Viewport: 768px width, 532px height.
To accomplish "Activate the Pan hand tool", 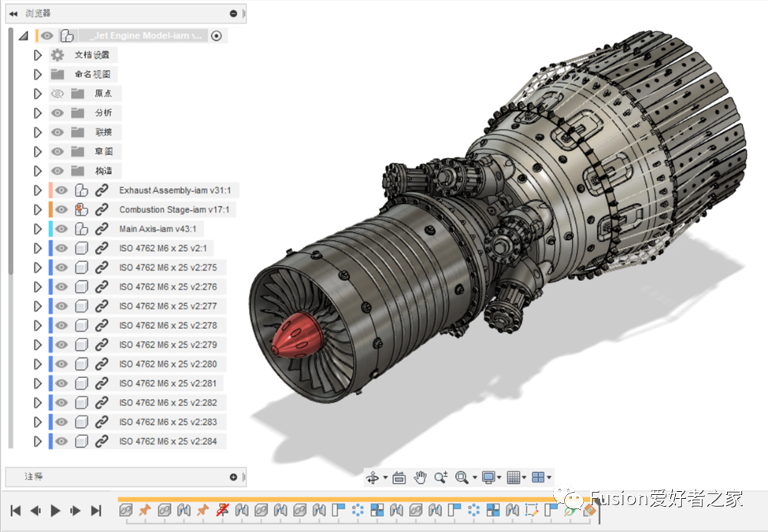I will point(421,478).
